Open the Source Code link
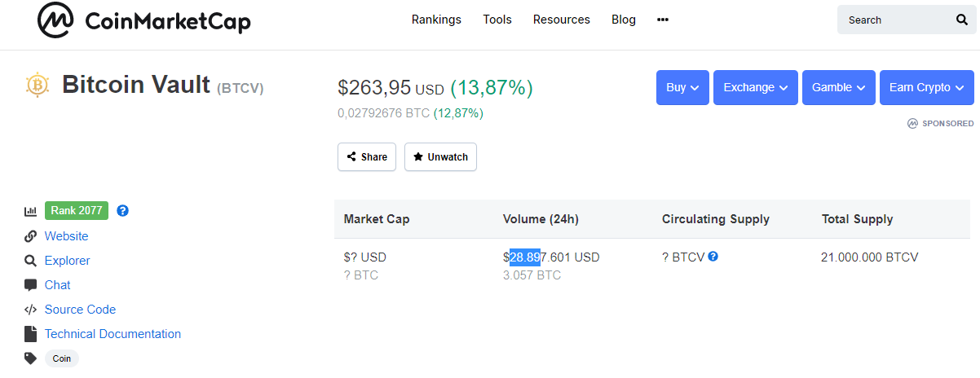Viewport: 980px width, 378px height. (80, 310)
